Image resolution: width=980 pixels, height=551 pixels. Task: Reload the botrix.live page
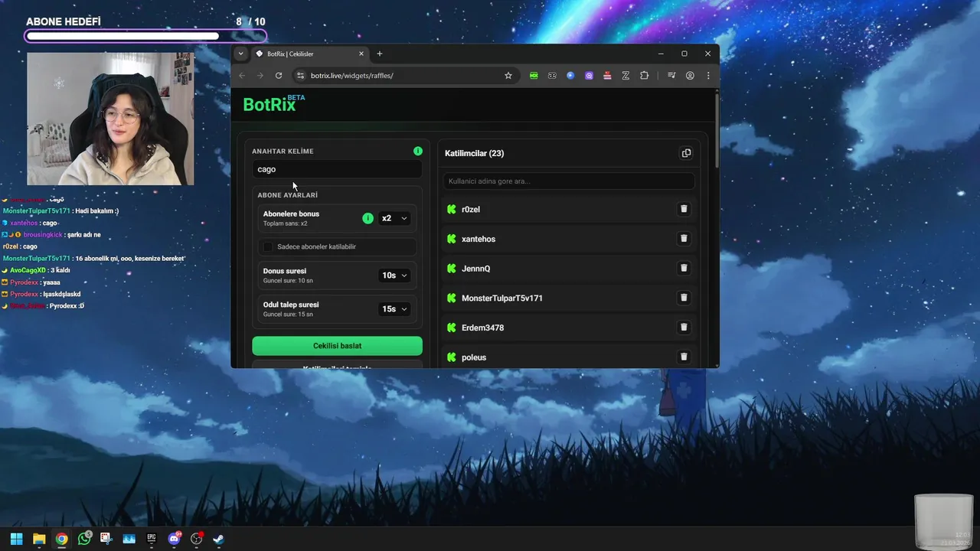point(279,76)
